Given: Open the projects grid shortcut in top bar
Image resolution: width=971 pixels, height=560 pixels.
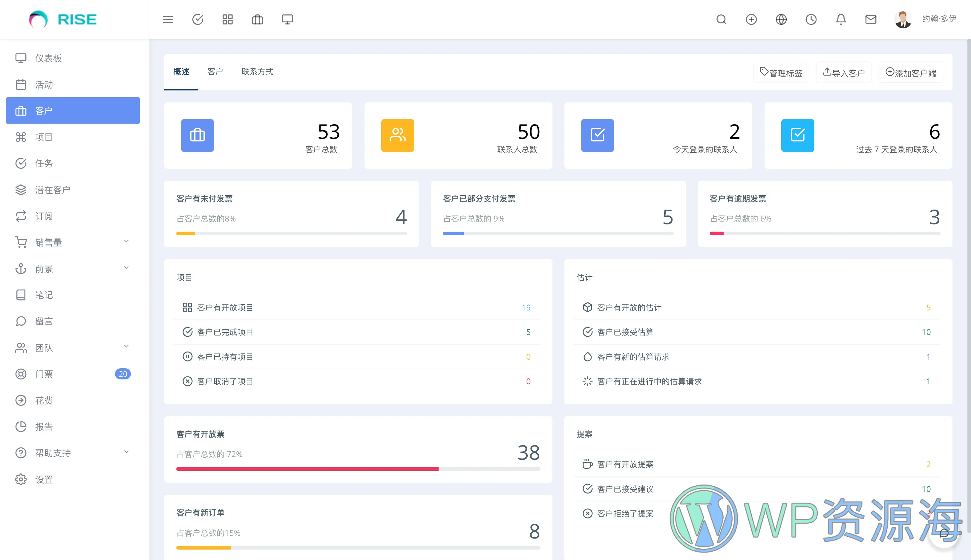Looking at the screenshot, I should tap(227, 19).
